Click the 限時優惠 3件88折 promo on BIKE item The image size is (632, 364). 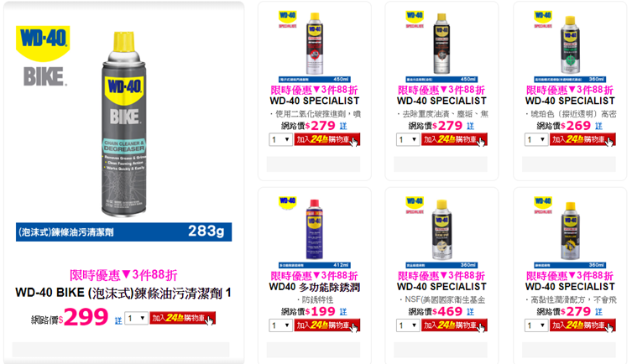(123, 275)
